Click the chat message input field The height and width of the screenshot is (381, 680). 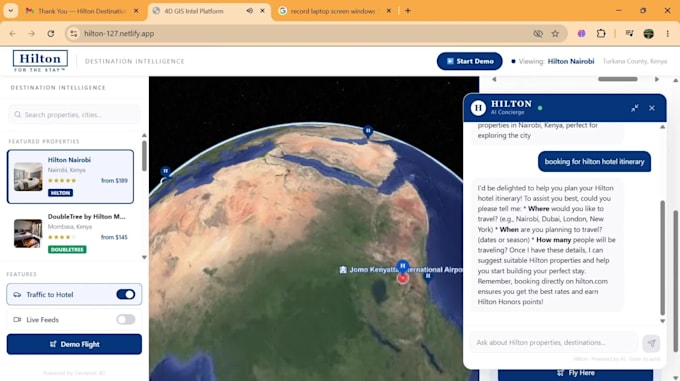(554, 342)
